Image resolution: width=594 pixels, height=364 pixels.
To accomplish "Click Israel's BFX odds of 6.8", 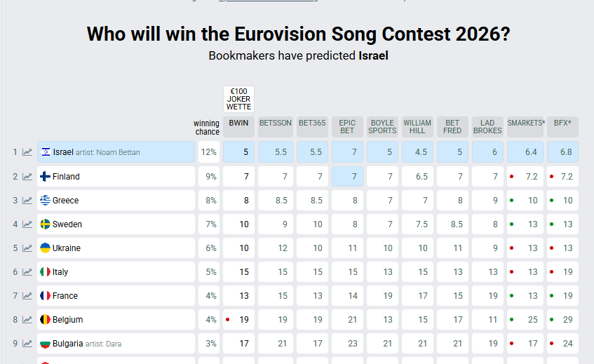I will click(x=562, y=152).
